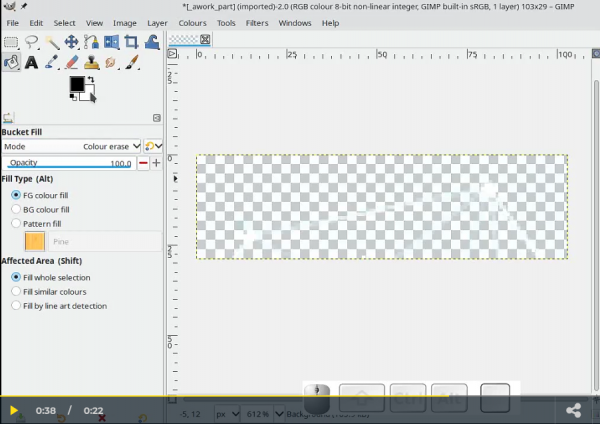Select Fill by line art detection
Image resolution: width=600 pixels, height=424 pixels.
[x=16, y=306]
